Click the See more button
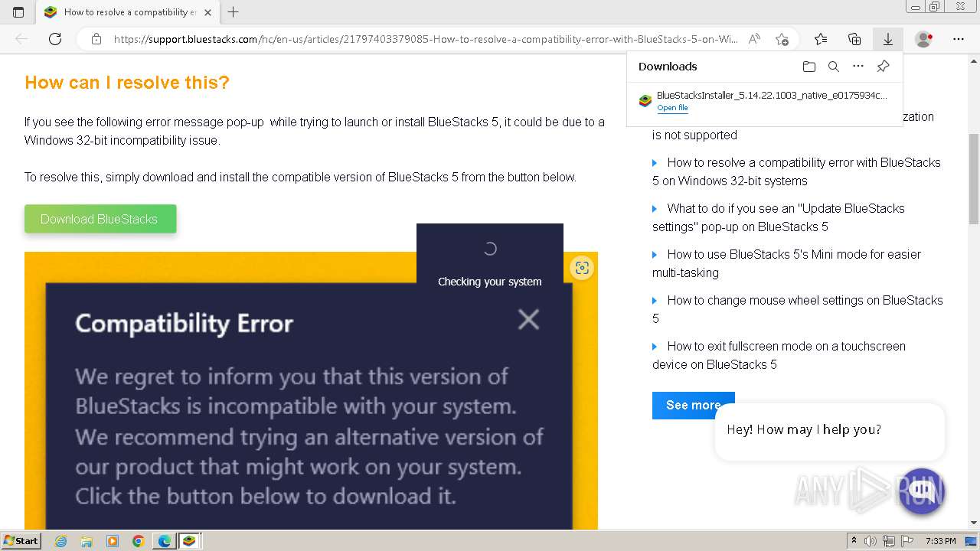Screen dimensions: 980x551 pyautogui.click(x=693, y=406)
